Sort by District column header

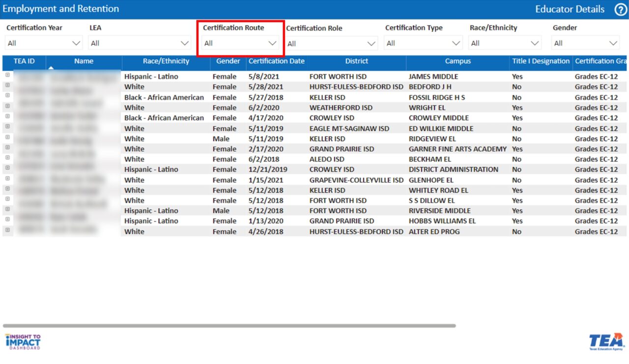coord(357,61)
